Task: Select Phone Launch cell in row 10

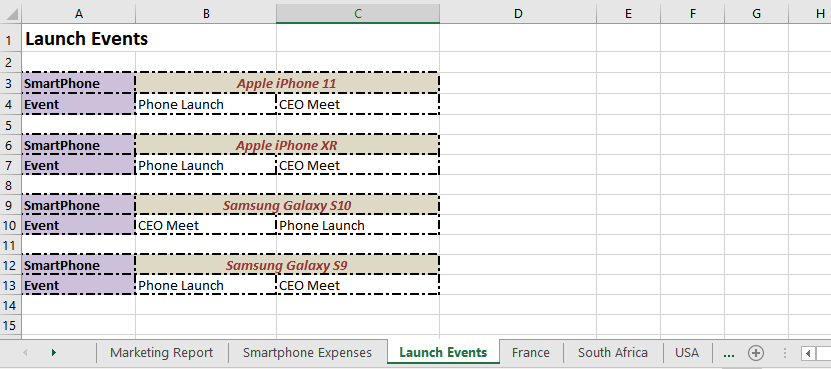Action: point(358,225)
